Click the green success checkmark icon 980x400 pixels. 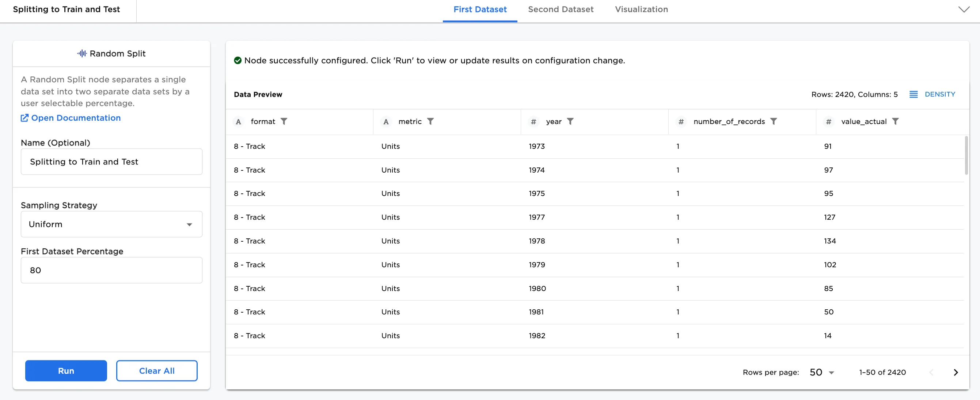[x=238, y=61]
